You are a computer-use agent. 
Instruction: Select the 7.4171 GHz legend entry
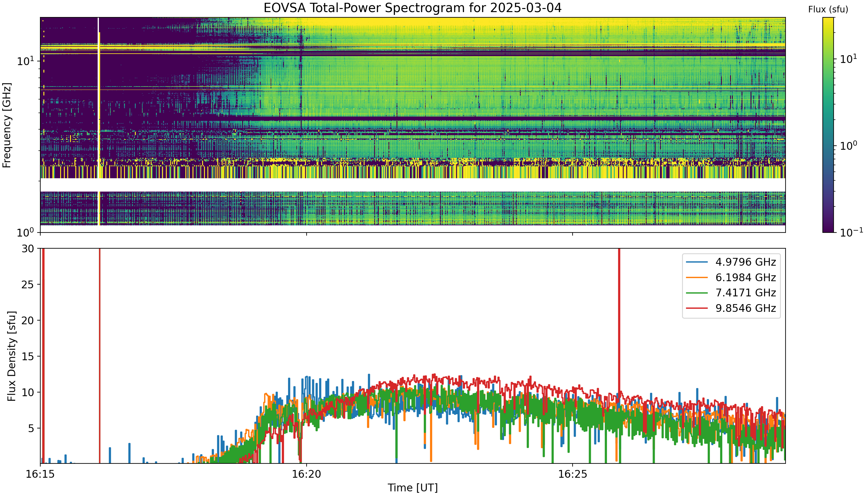pyautogui.click(x=731, y=293)
